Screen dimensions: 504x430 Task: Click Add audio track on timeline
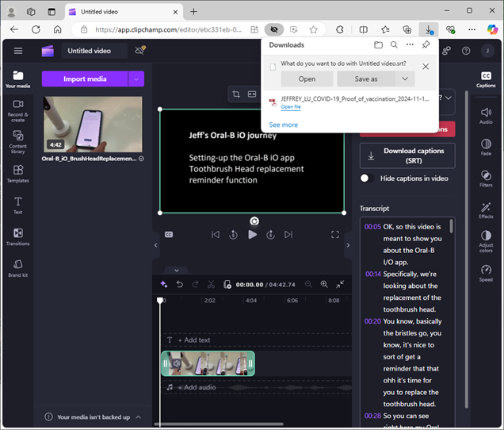coord(197,387)
